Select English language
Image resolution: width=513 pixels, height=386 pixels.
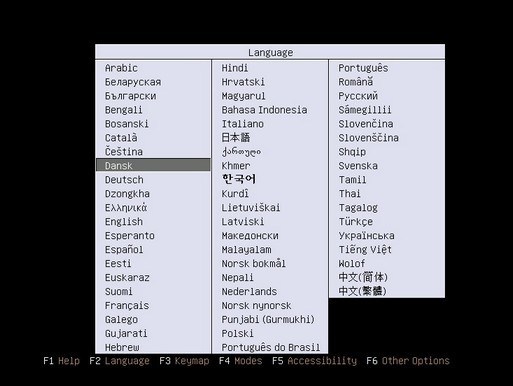coord(124,222)
